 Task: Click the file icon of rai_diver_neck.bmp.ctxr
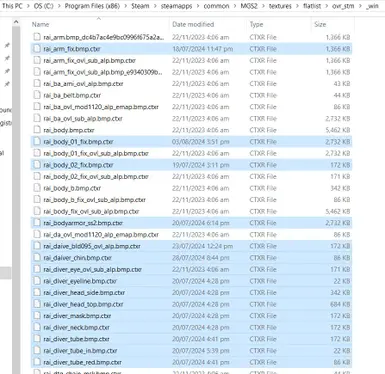(x=37, y=328)
